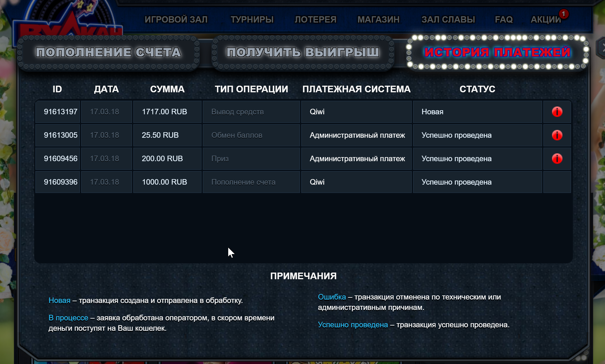
Task: Select the payment row with 1000.00 RUB deposit
Action: (290, 182)
